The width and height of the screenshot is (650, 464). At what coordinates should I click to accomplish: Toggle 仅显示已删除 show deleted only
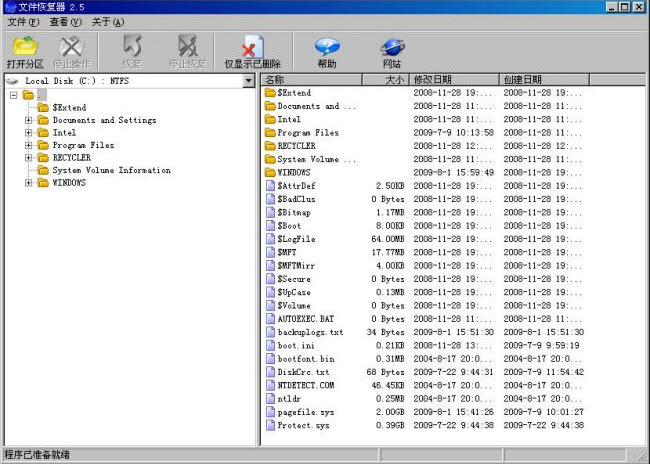coord(252,46)
